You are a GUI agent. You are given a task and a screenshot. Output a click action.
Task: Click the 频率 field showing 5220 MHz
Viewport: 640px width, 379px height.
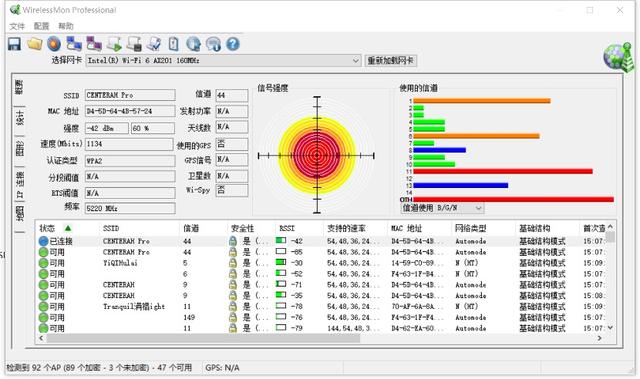pos(130,208)
